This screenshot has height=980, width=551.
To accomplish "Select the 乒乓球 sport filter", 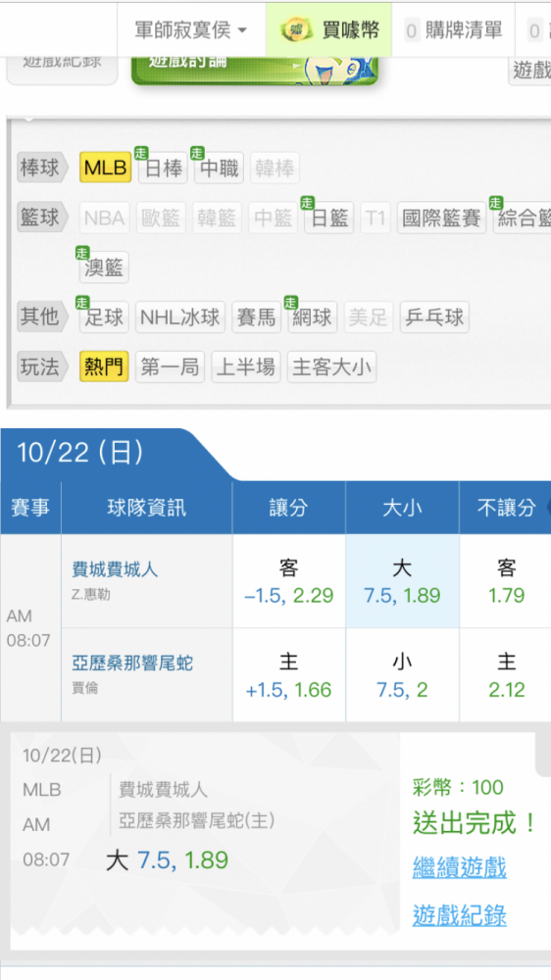I will coord(434,317).
